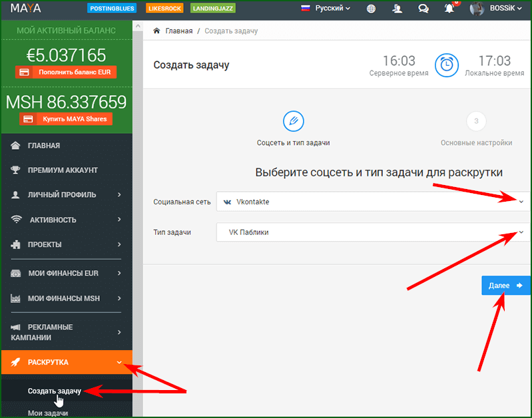
Task: Click the home icon in breadcrumb
Action: (x=156, y=31)
